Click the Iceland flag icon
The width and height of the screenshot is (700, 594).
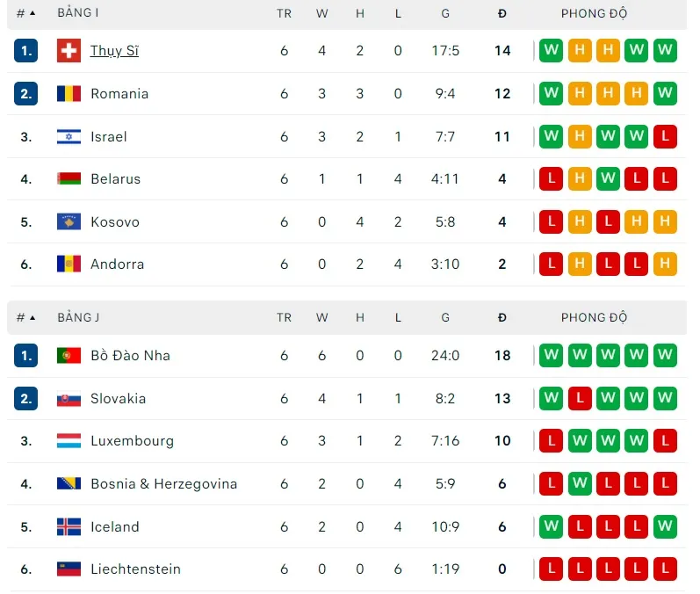tap(69, 527)
